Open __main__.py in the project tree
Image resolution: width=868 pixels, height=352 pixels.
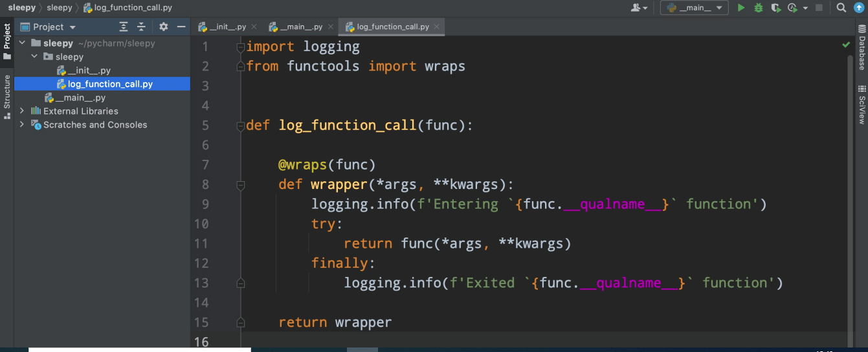click(80, 98)
